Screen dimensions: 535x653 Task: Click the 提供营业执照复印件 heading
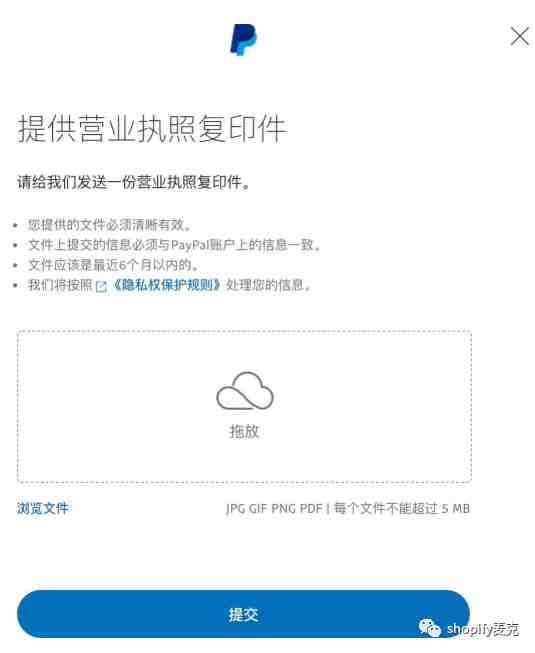pos(152,129)
